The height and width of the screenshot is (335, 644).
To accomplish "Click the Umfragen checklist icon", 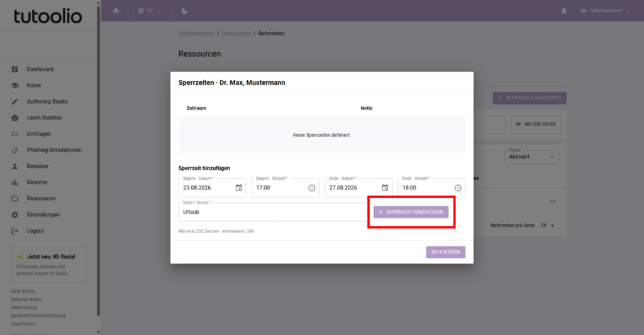I will pos(15,134).
